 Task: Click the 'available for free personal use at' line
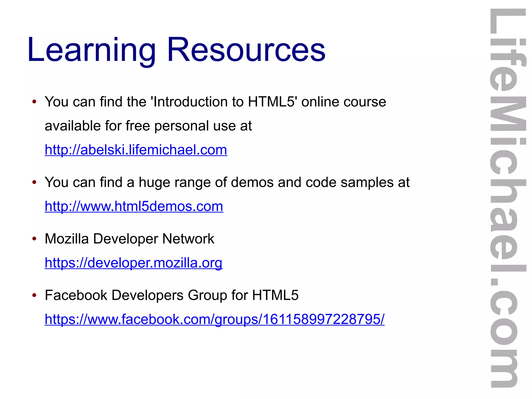(148, 126)
